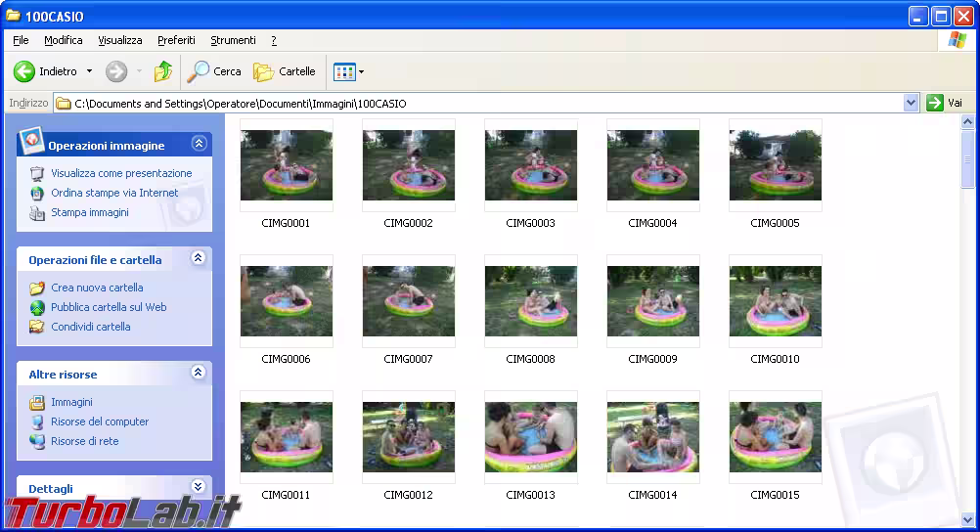Click the Condividi cartella icon
This screenshot has width=980, height=532.
pyautogui.click(x=37, y=327)
